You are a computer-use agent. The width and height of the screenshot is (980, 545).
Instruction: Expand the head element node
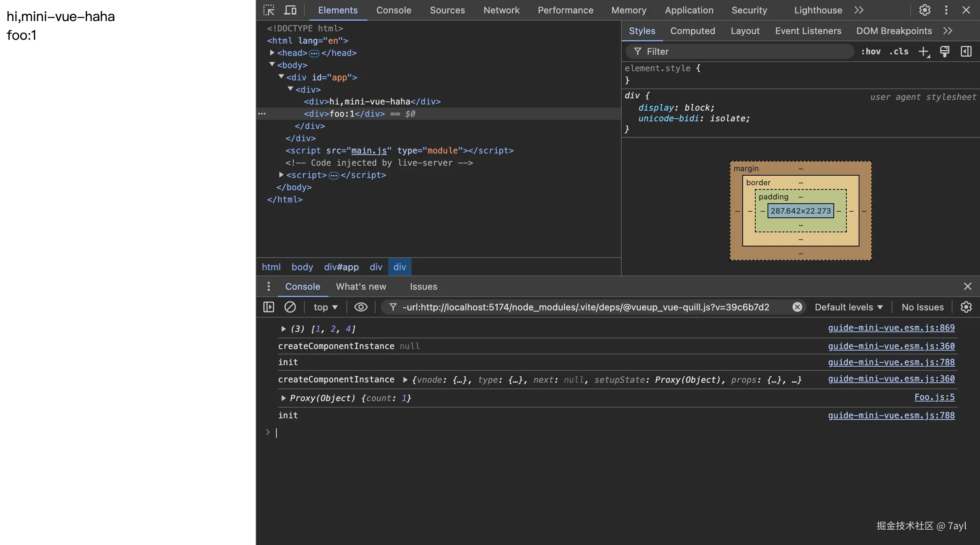pos(272,53)
